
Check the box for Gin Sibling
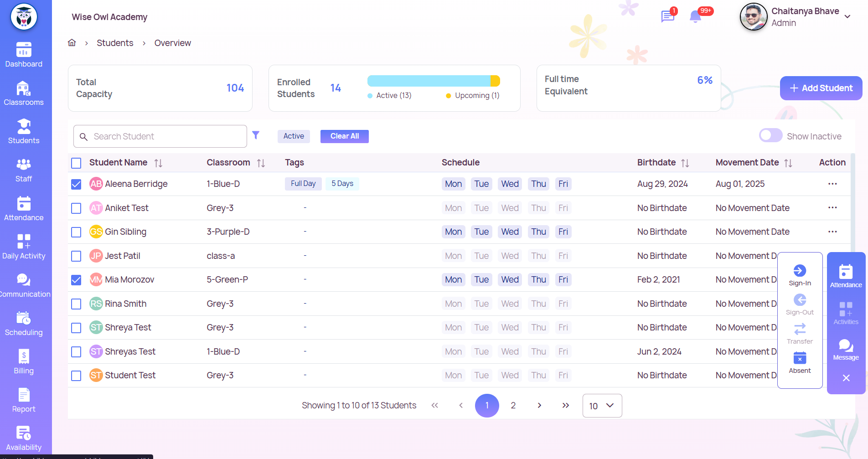pos(76,232)
